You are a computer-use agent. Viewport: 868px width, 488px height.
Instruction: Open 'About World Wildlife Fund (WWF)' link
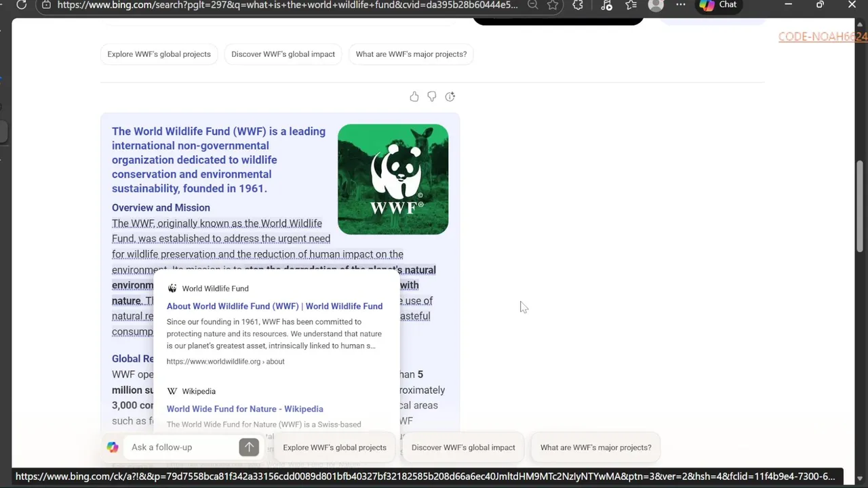(275, 306)
